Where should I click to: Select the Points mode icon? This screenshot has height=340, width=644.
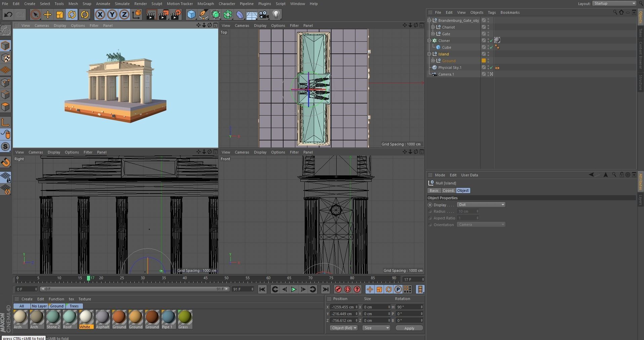tap(6, 82)
